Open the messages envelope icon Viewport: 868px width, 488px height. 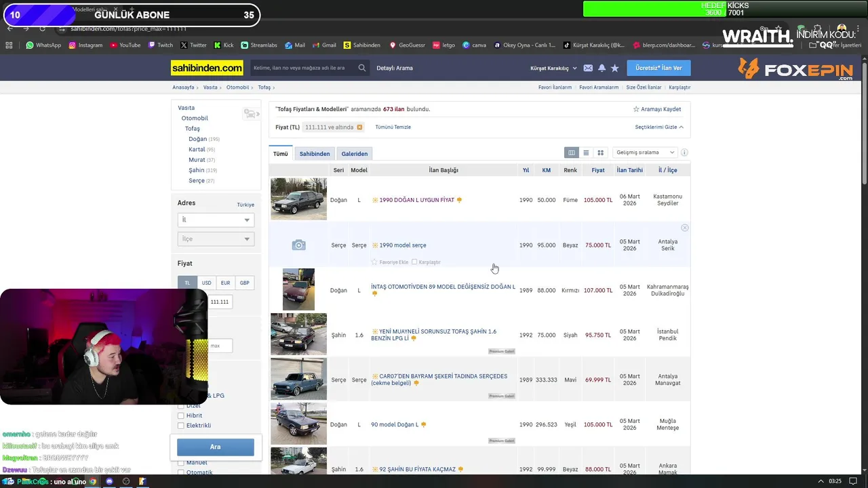click(588, 68)
